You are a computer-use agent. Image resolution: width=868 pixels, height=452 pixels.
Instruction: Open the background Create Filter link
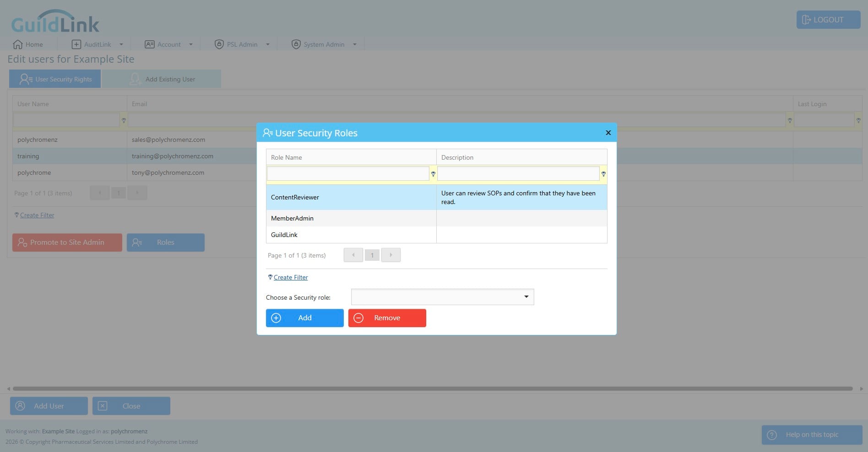(37, 215)
